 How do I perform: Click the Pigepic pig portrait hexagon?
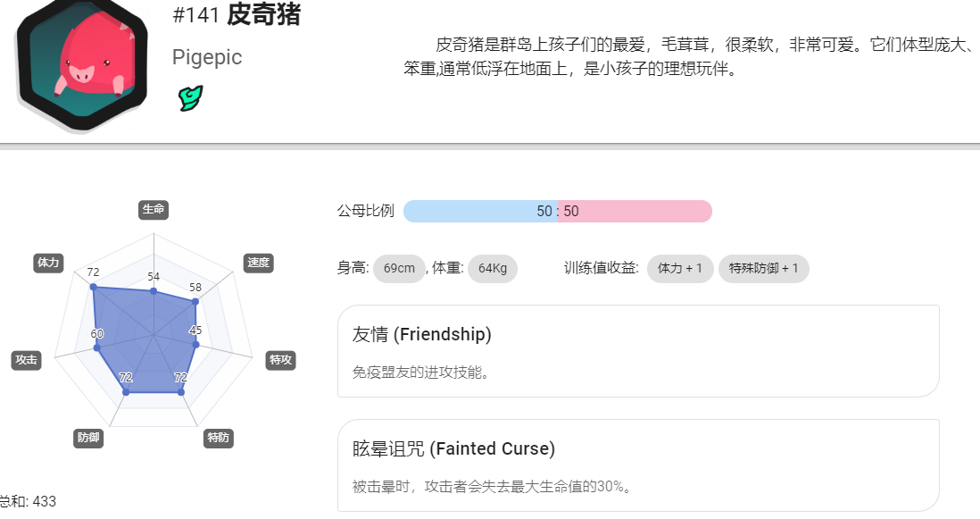click(82, 63)
